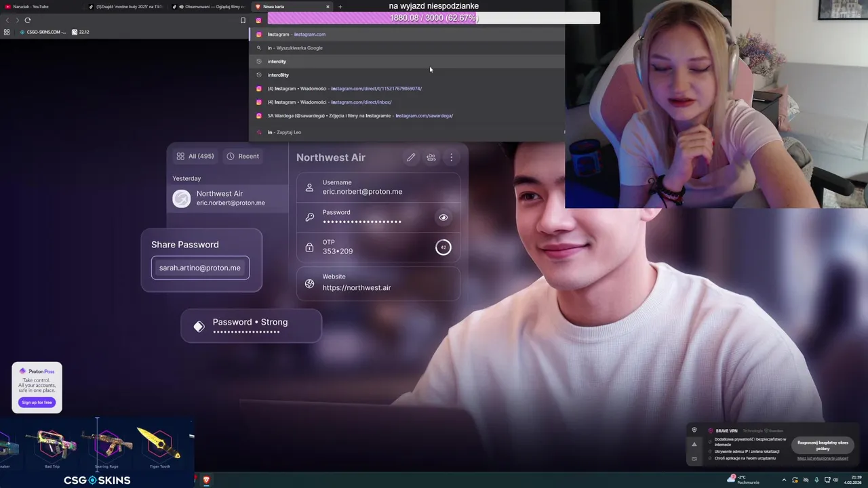Select the Recent filter
The height and width of the screenshot is (488, 868).
243,156
